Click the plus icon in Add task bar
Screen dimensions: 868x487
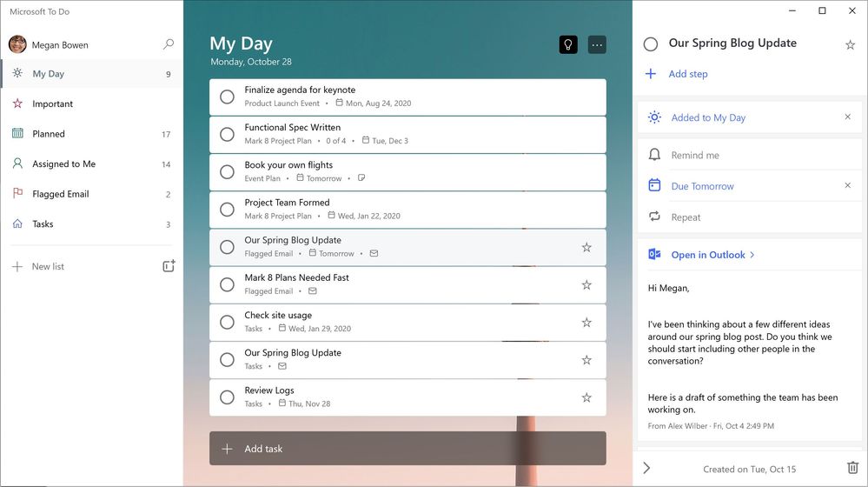pos(227,449)
